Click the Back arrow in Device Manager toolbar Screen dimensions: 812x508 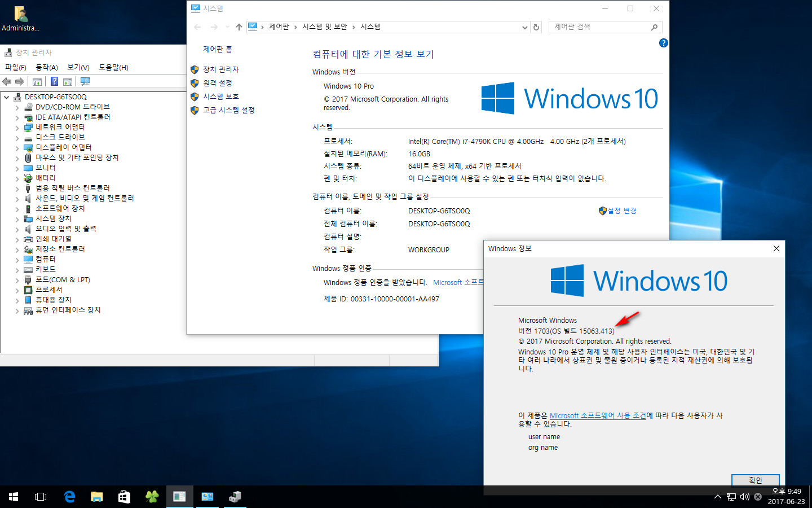7,82
